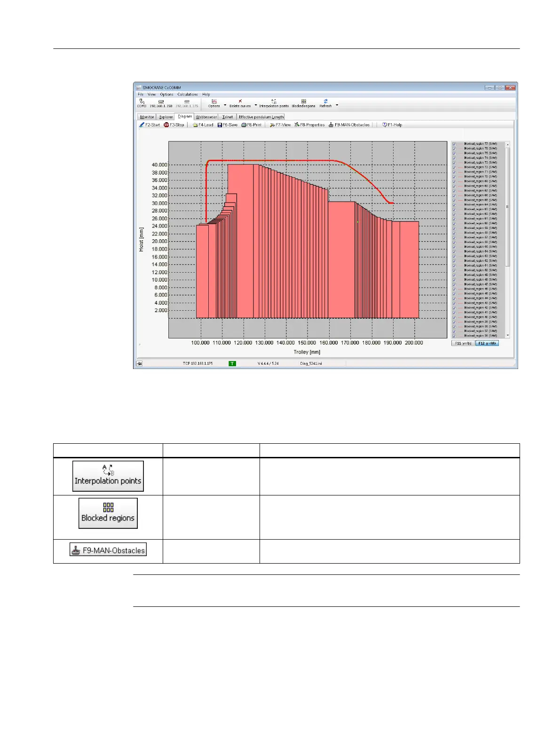Click TCP 192.168.1.175 in the status bar
Viewport: 560px width, 746px height.
[x=198, y=363]
